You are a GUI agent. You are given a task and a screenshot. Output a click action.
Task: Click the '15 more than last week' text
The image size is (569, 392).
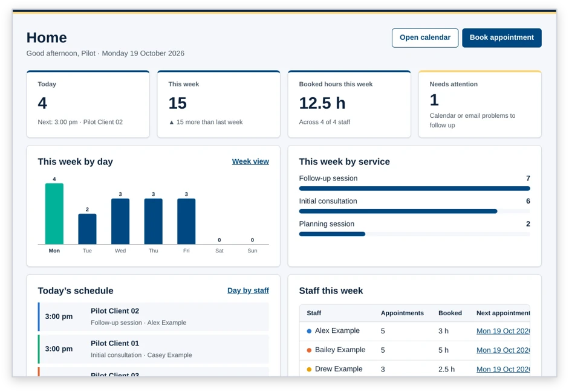[x=209, y=122]
